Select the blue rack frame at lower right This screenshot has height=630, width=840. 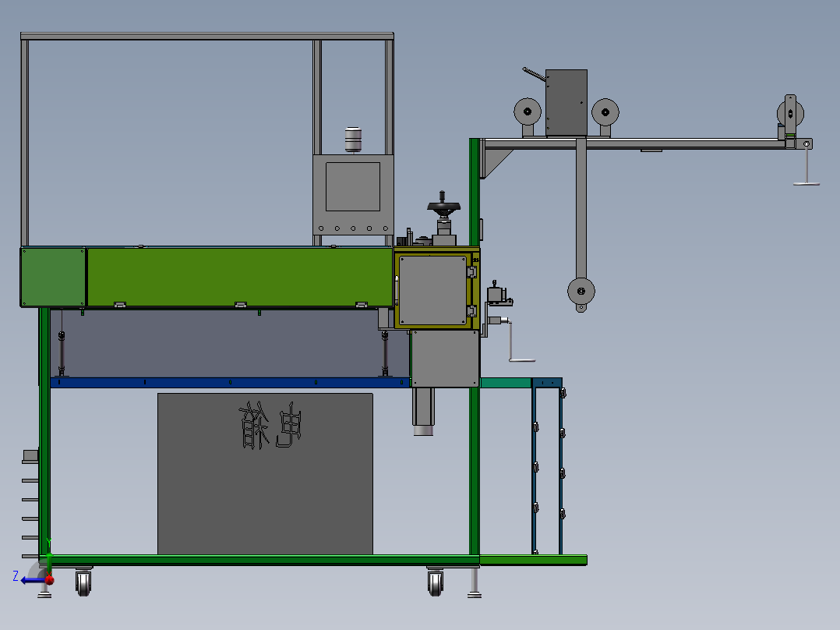(547, 466)
